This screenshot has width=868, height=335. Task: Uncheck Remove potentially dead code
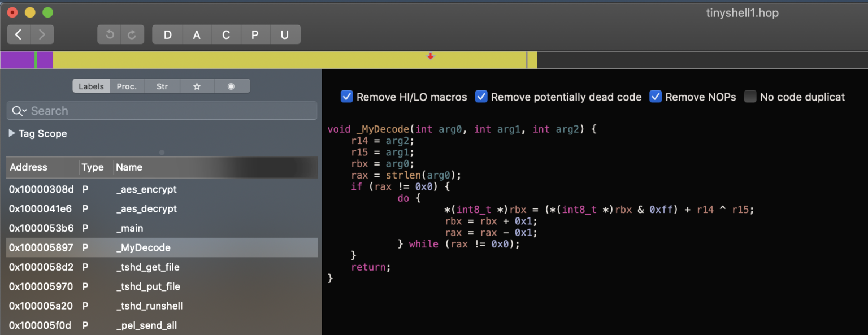click(481, 97)
